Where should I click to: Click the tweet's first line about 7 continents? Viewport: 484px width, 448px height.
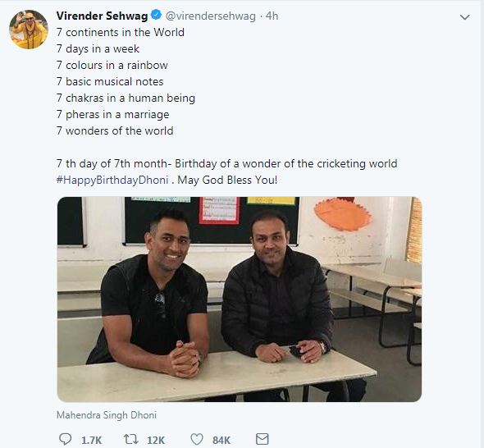[x=121, y=32]
